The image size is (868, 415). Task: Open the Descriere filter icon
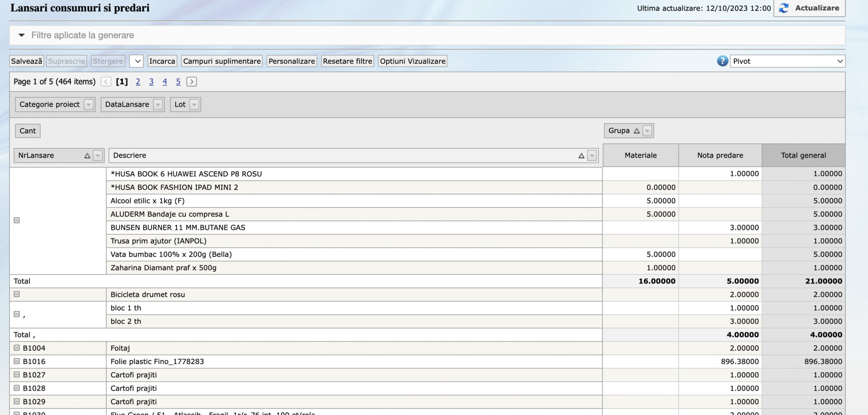(x=592, y=156)
